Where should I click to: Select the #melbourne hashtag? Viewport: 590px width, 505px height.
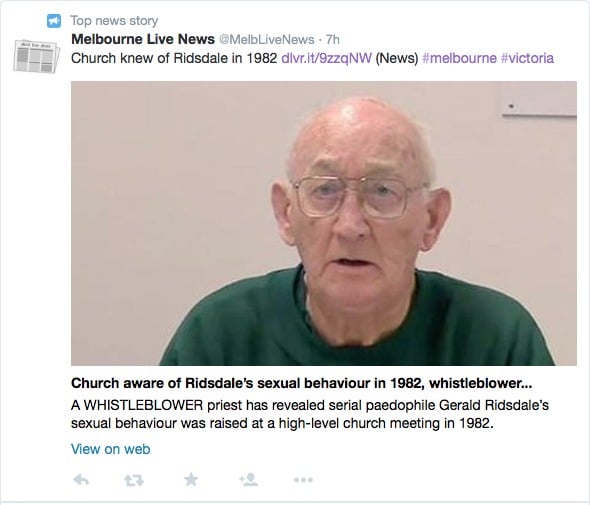click(x=459, y=58)
